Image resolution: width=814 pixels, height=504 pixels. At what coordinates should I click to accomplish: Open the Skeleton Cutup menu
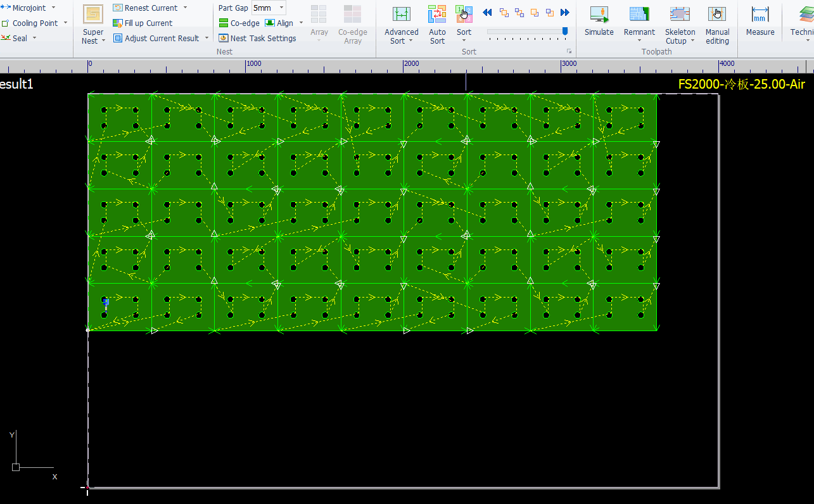point(692,41)
